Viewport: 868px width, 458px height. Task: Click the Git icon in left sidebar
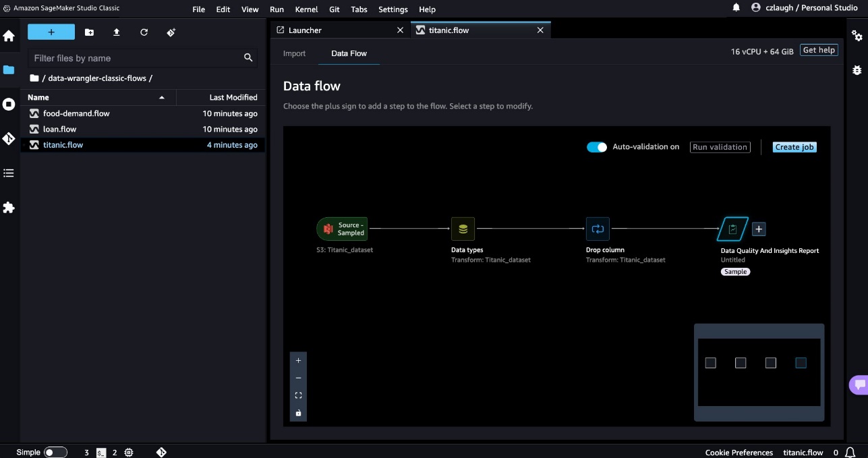(x=9, y=139)
